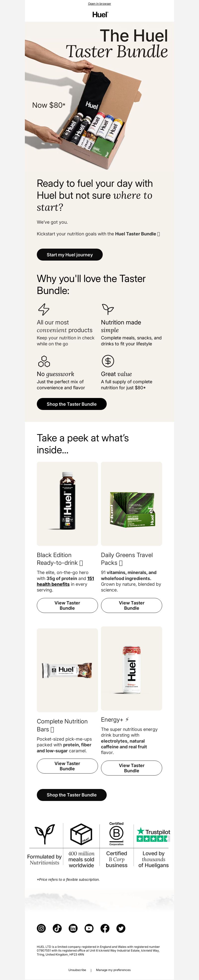Open the Instagram social icon
This screenshot has height=980, width=199.
(x=41, y=928)
